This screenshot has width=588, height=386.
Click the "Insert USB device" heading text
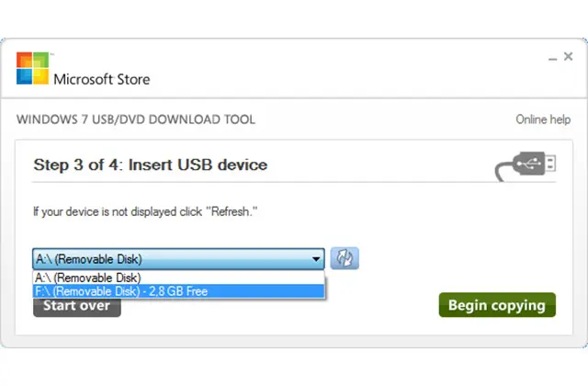click(198, 165)
